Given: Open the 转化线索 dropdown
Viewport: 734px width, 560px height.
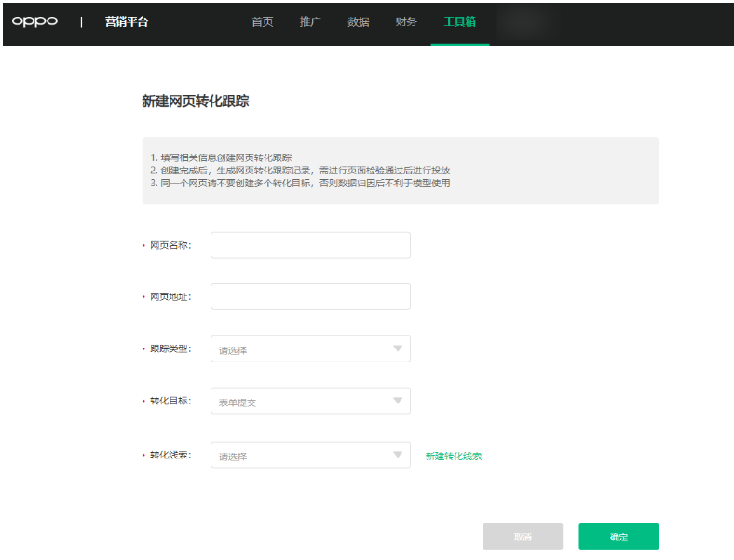Looking at the screenshot, I should pos(310,455).
